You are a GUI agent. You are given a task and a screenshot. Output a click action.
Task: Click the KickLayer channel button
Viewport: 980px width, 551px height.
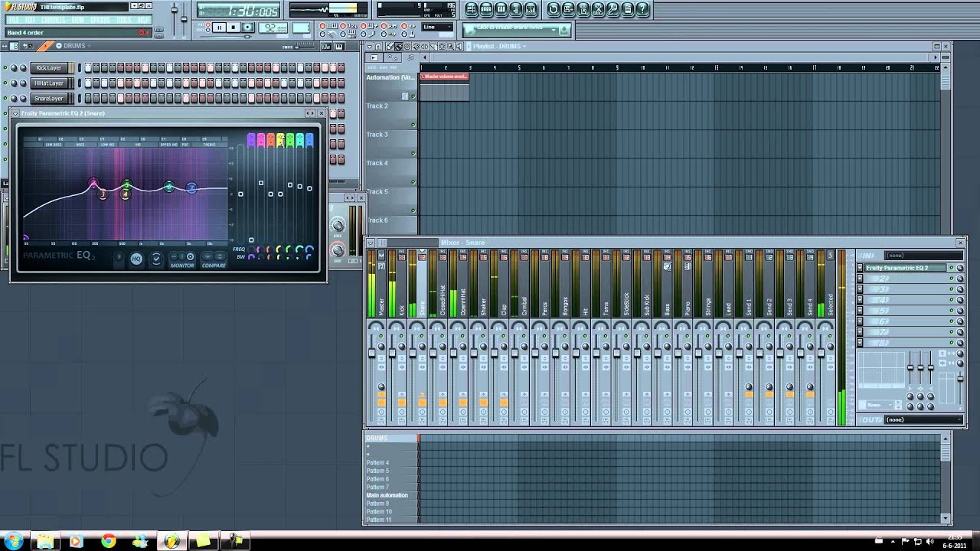pos(49,68)
